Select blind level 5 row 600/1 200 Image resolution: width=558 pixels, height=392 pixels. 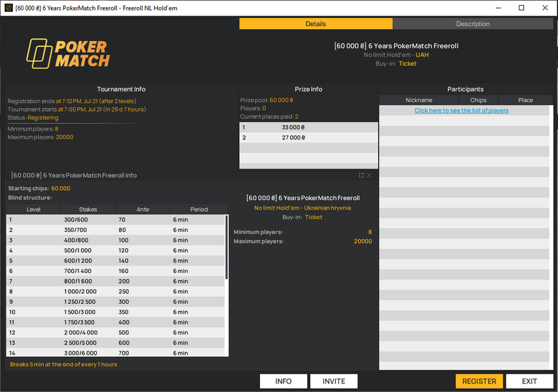pyautogui.click(x=116, y=261)
